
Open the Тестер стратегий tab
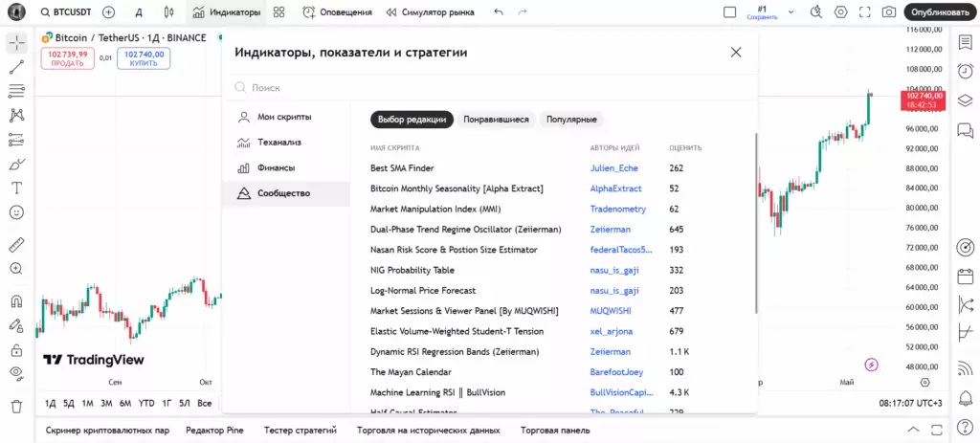point(300,431)
